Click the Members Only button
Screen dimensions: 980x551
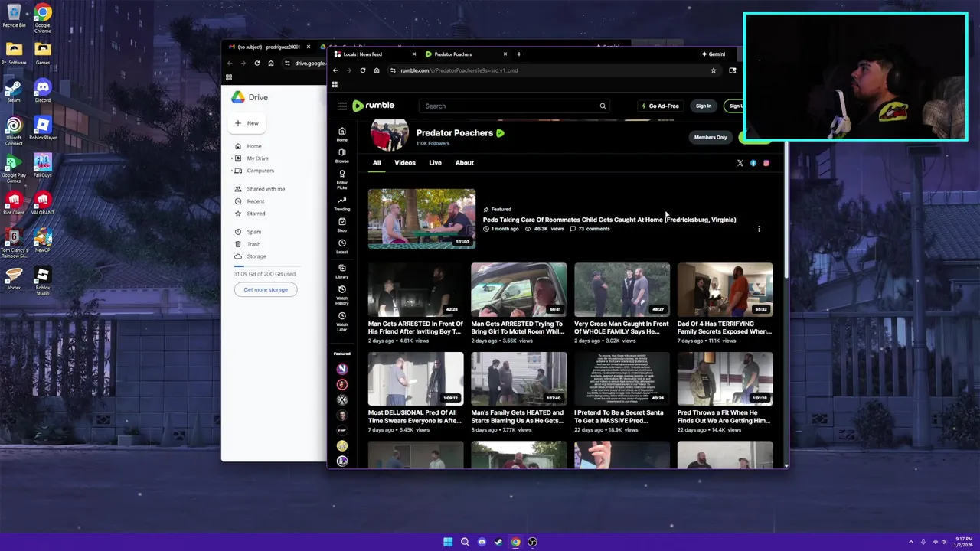710,138
